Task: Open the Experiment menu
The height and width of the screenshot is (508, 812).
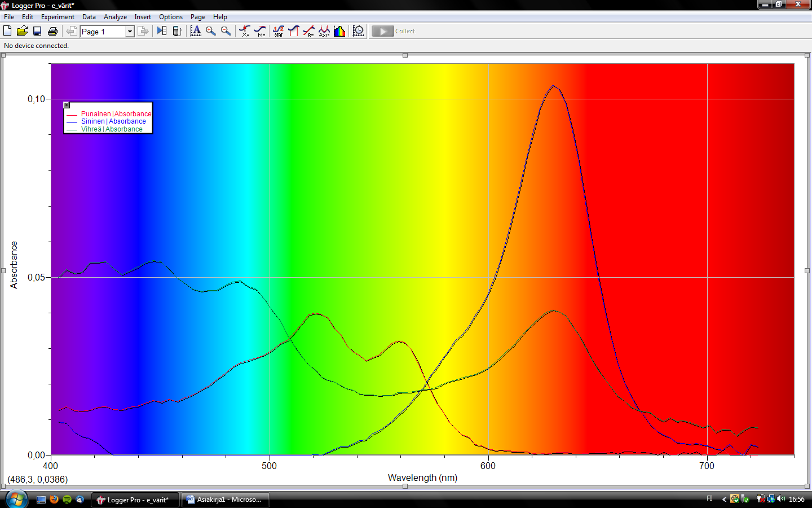Action: (x=58, y=17)
